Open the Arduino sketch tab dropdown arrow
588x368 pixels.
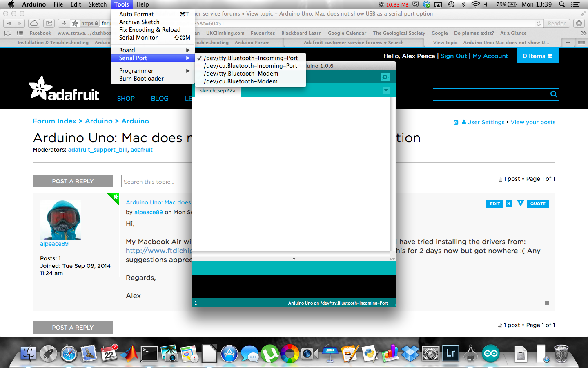[386, 90]
